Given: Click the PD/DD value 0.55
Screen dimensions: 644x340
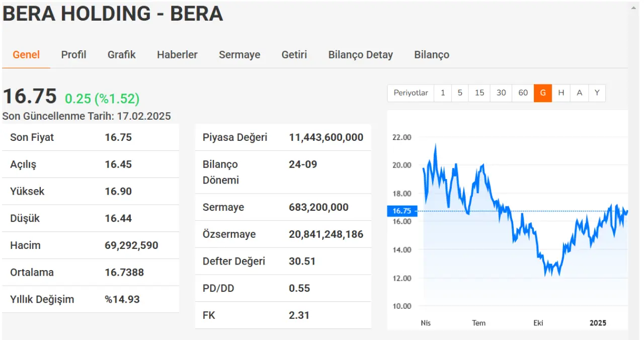Looking at the screenshot, I should [299, 288].
